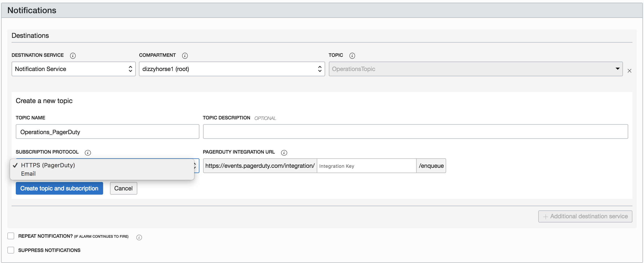Click the Subscription Protocol info icon
This screenshot has width=644, height=263.
pyautogui.click(x=88, y=153)
